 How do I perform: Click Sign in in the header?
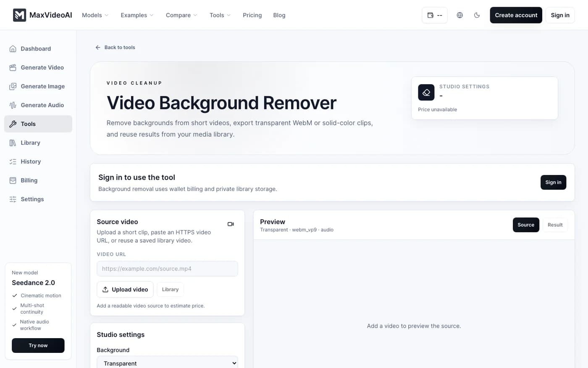pyautogui.click(x=560, y=15)
